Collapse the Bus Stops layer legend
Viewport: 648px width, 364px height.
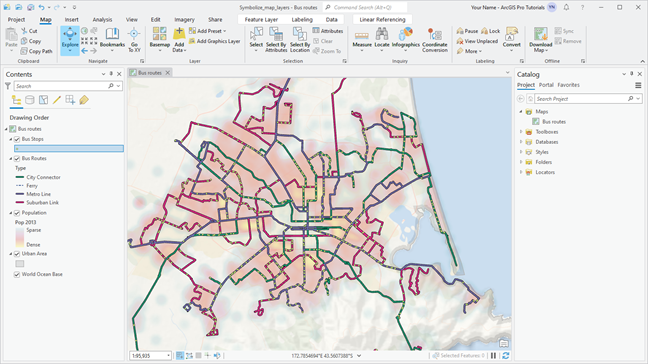11,139
